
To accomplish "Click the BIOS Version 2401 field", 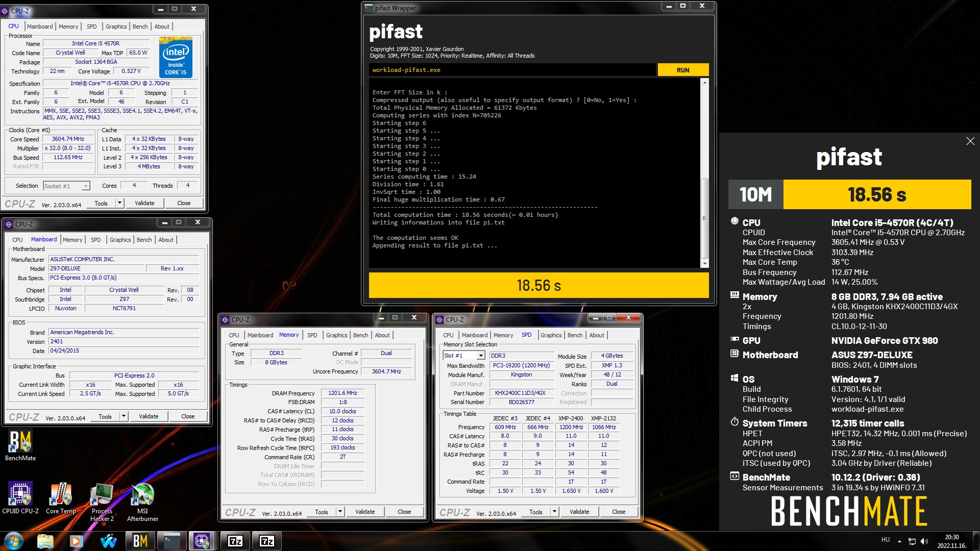I will coord(124,341).
